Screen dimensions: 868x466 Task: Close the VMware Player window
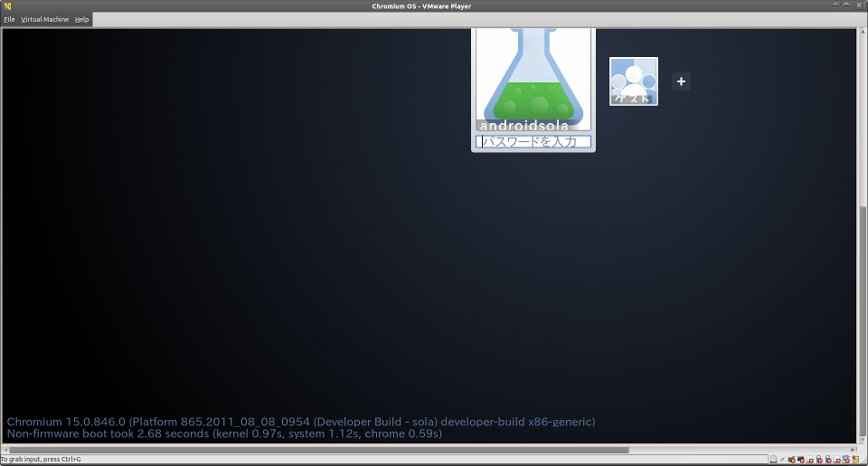pyautogui.click(x=859, y=5)
